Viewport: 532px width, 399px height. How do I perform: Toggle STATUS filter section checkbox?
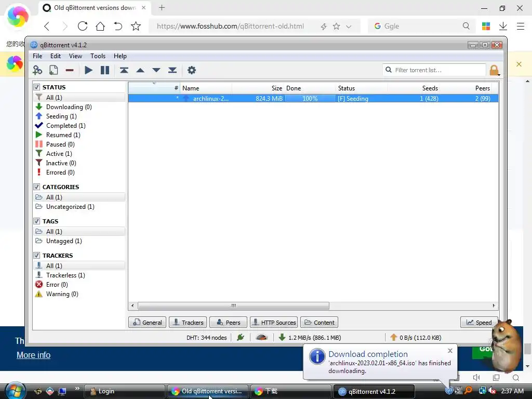coord(37,87)
